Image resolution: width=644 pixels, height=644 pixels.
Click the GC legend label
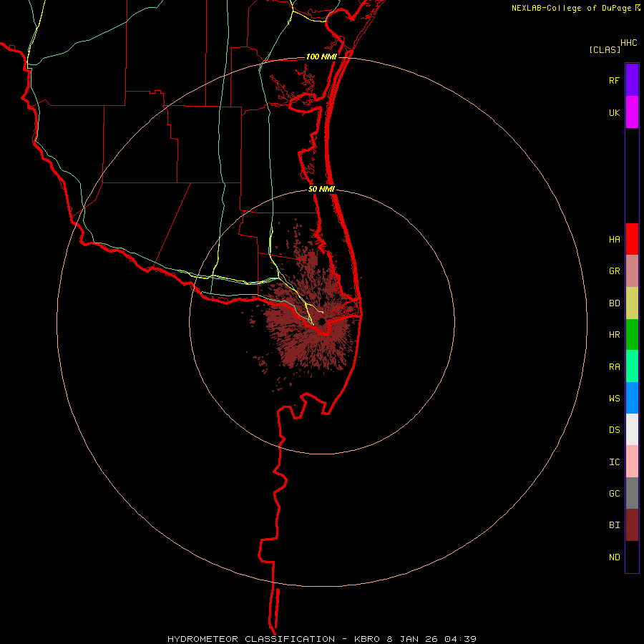[614, 494]
